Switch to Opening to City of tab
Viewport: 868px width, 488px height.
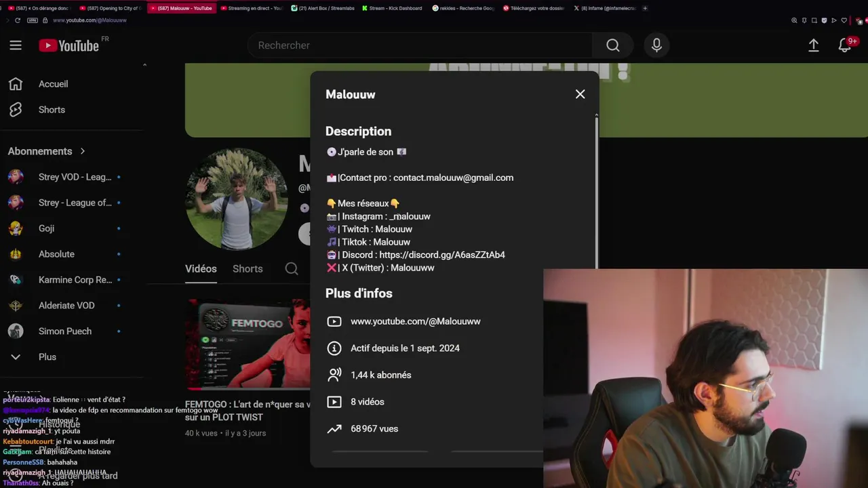[111, 8]
